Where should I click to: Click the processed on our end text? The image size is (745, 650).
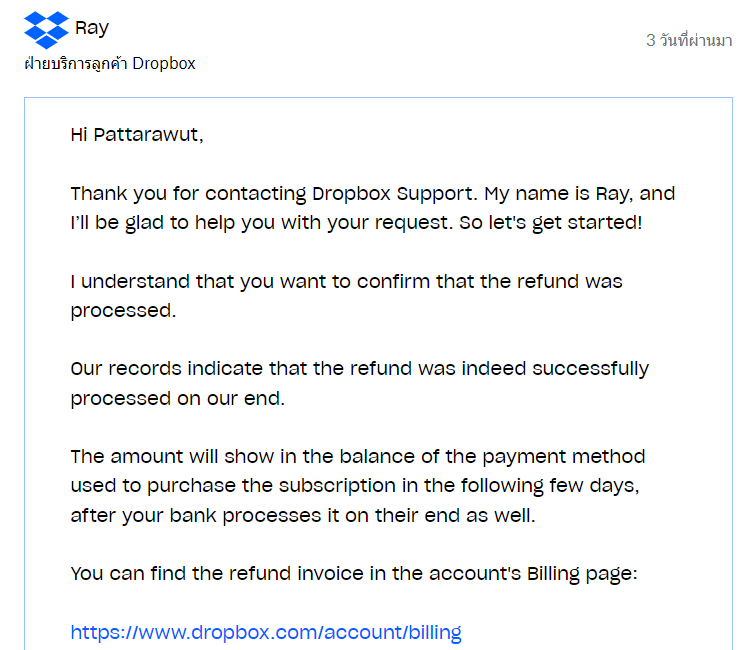tap(178, 399)
